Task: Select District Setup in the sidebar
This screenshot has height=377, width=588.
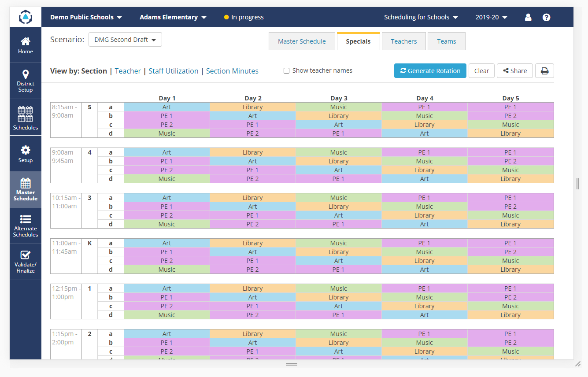Action: coord(25,81)
